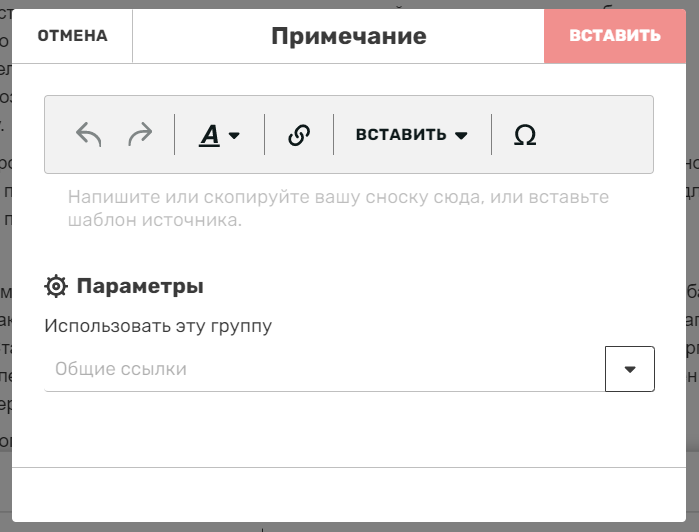Open the special character Ω picker
The width and height of the screenshot is (699, 532).
coord(525,135)
